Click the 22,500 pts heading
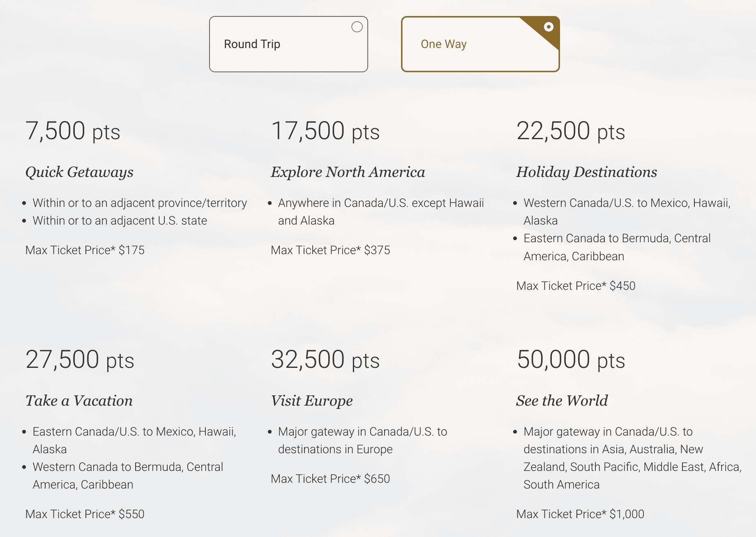The height and width of the screenshot is (537, 756). tap(570, 131)
